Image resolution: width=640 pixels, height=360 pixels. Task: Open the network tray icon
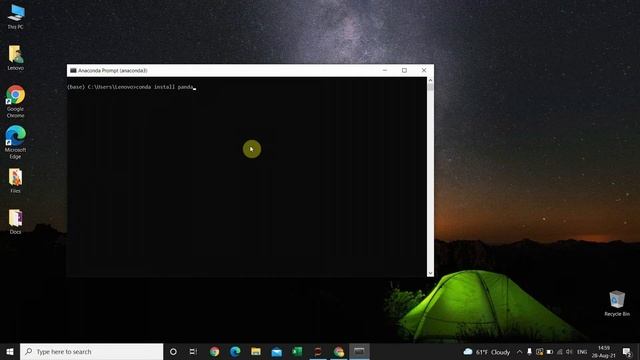(x=560, y=352)
